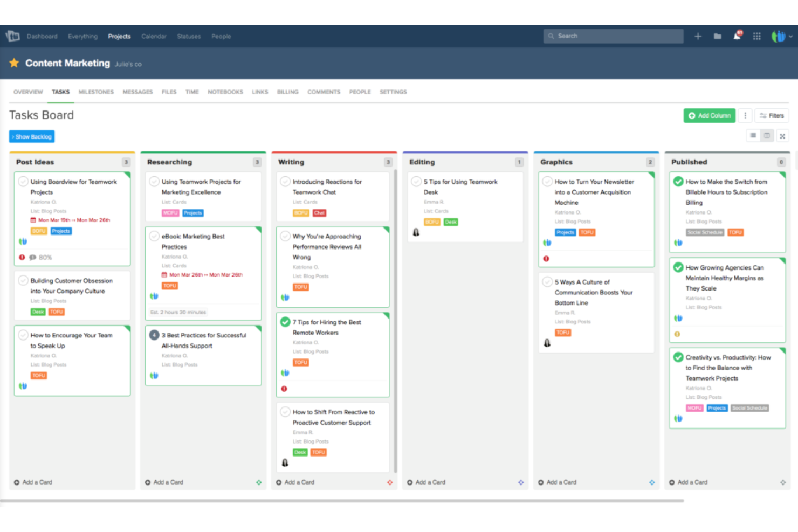Uncheck completed task Creativity vs. Productivity
Viewport: 798px width, 532px height.
click(678, 357)
